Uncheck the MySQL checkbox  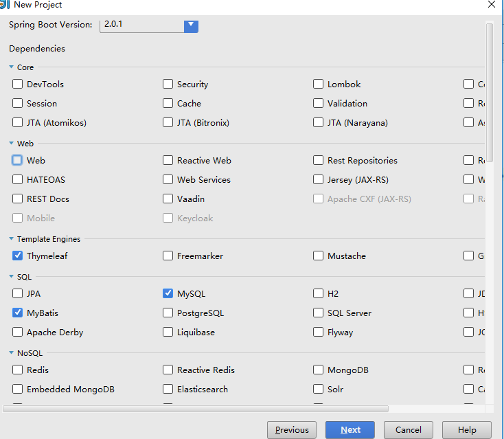click(168, 293)
